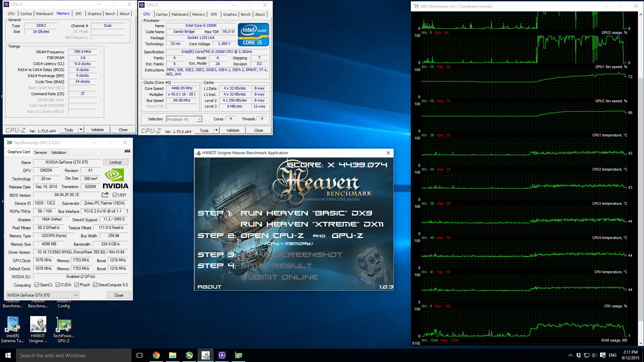Image resolution: width=644 pixels, height=362 pixels.
Task: Show hidden system tray icons
Action: pos(570,355)
